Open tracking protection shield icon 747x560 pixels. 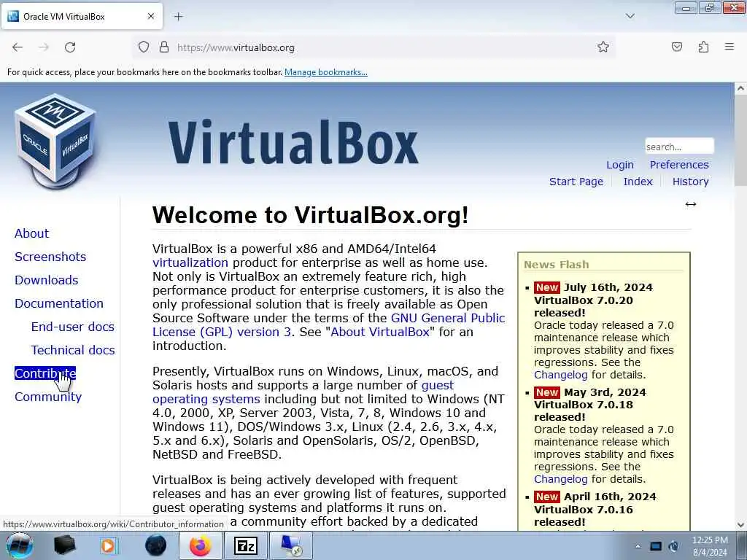144,47
